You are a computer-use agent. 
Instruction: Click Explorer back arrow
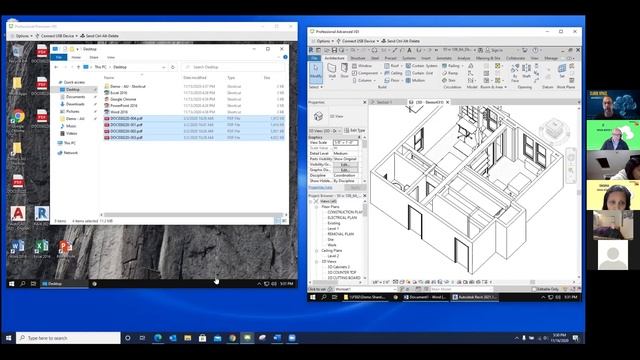56,67
